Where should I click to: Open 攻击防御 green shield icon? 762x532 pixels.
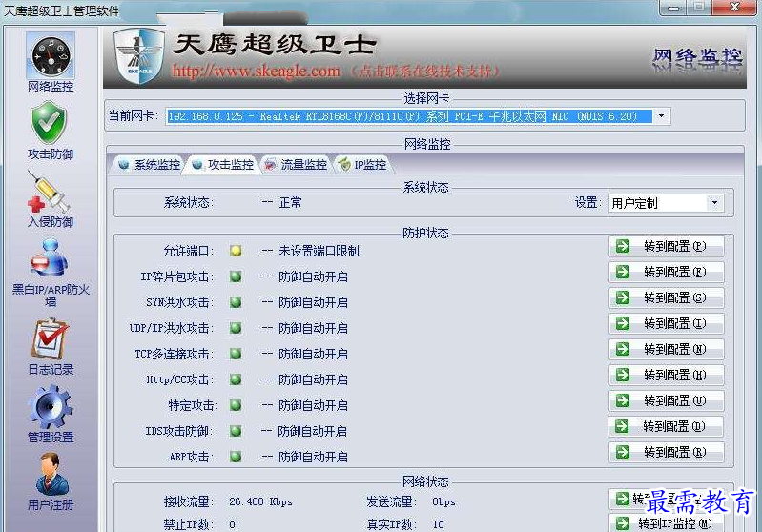49,122
